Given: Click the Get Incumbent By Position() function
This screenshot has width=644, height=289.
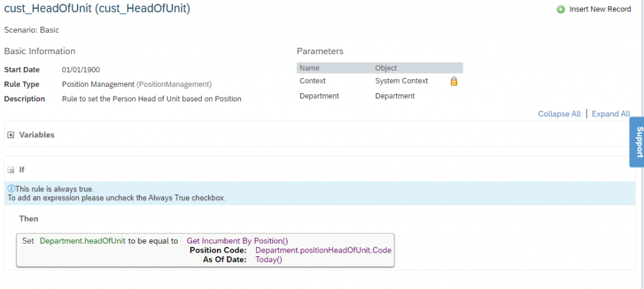Looking at the screenshot, I should [237, 241].
